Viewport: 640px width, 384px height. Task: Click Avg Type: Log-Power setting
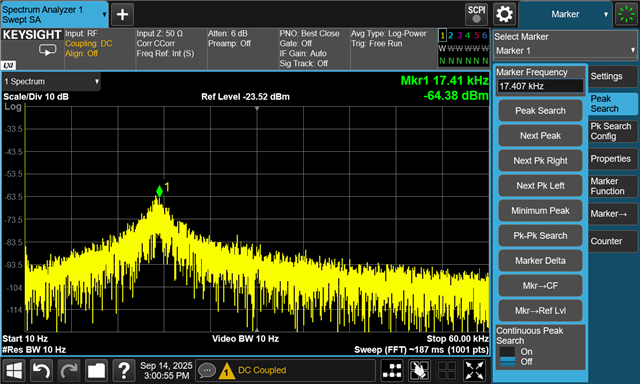click(x=388, y=34)
